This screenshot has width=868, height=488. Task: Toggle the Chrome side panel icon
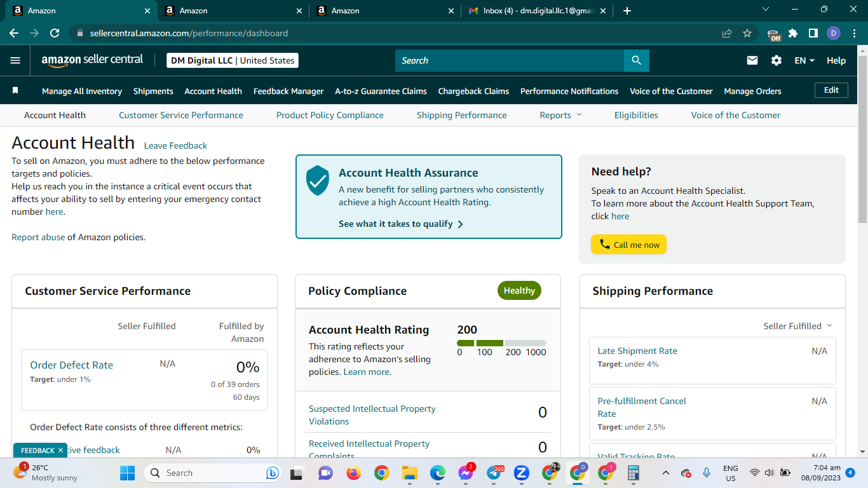coord(813,33)
